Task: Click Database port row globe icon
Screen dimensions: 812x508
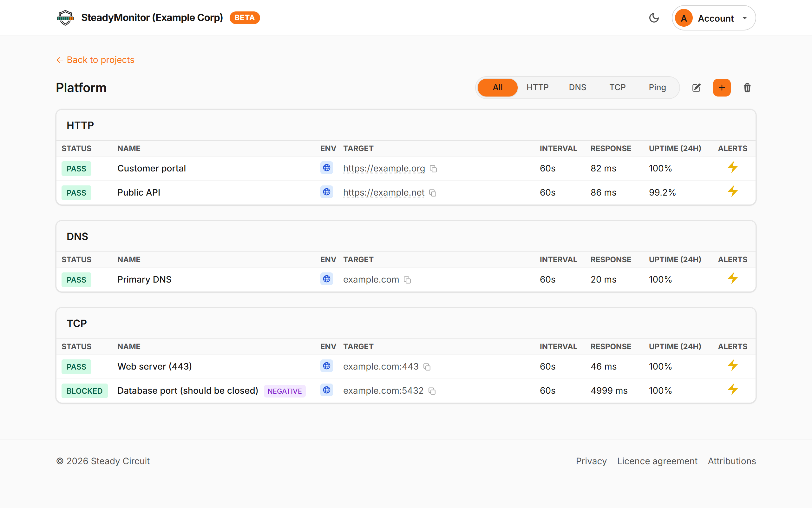Action: [x=326, y=390]
